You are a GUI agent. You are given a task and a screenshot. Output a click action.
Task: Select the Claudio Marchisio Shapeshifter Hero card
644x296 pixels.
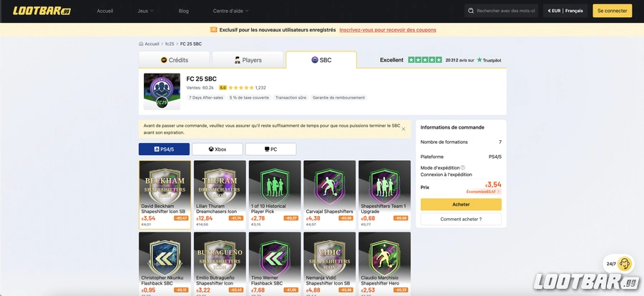click(384, 264)
